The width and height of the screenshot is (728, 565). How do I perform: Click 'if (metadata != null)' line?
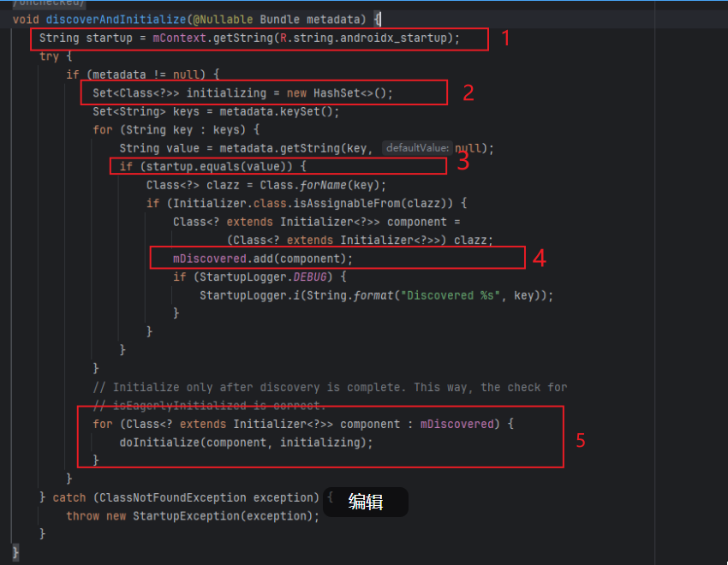coord(142,74)
